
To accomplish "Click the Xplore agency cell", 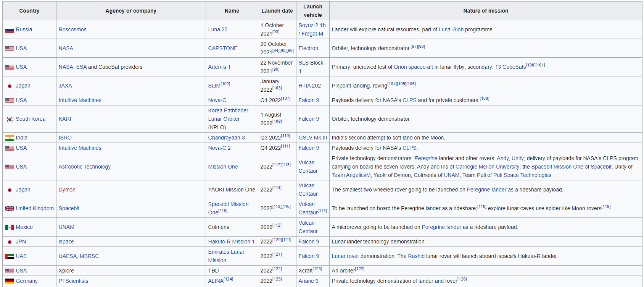I will pyautogui.click(x=131, y=271).
